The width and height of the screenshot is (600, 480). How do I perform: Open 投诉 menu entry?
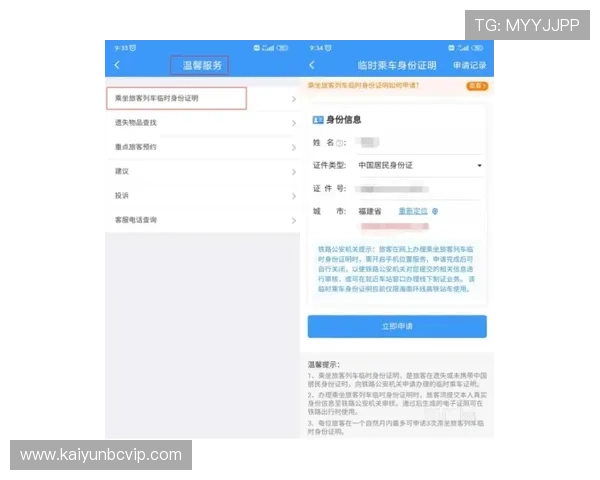[x=202, y=196]
